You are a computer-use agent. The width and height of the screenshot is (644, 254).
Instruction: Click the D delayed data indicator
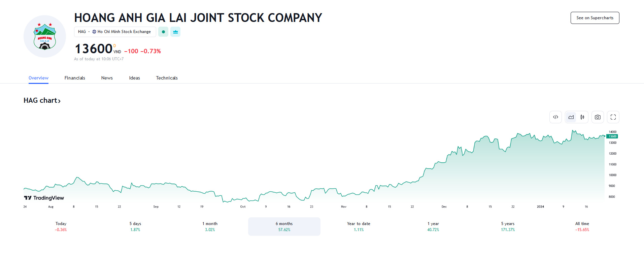tap(114, 46)
